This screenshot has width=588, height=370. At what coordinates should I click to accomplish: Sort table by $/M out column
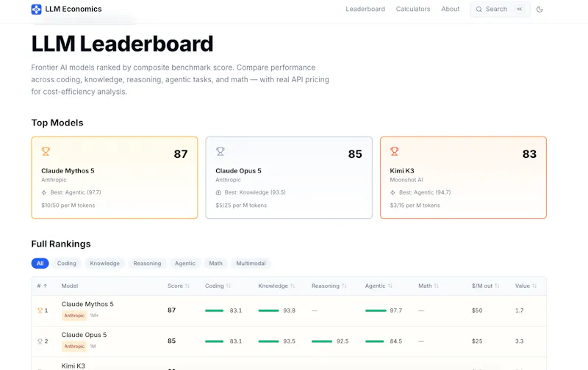[486, 286]
